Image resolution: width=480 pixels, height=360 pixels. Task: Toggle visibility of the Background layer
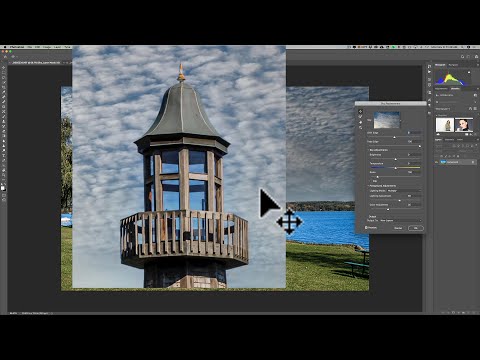coord(437,162)
